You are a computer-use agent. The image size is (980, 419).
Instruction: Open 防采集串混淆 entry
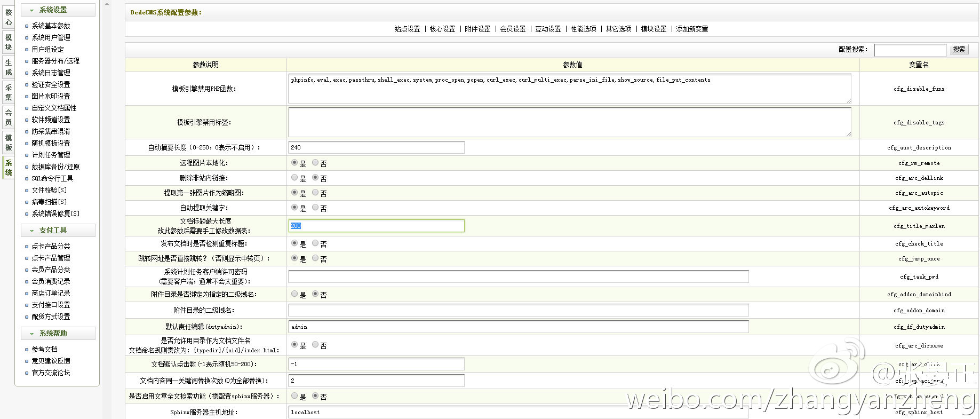(x=51, y=131)
